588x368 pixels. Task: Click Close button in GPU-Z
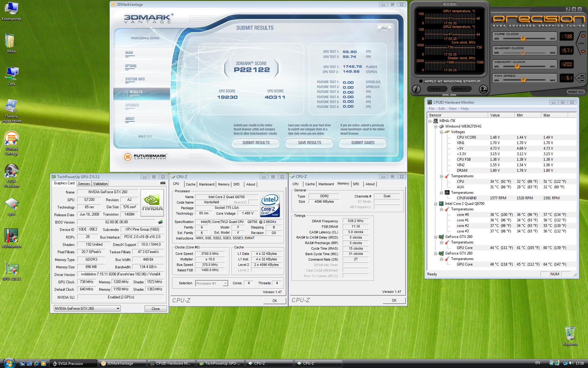[x=156, y=309]
